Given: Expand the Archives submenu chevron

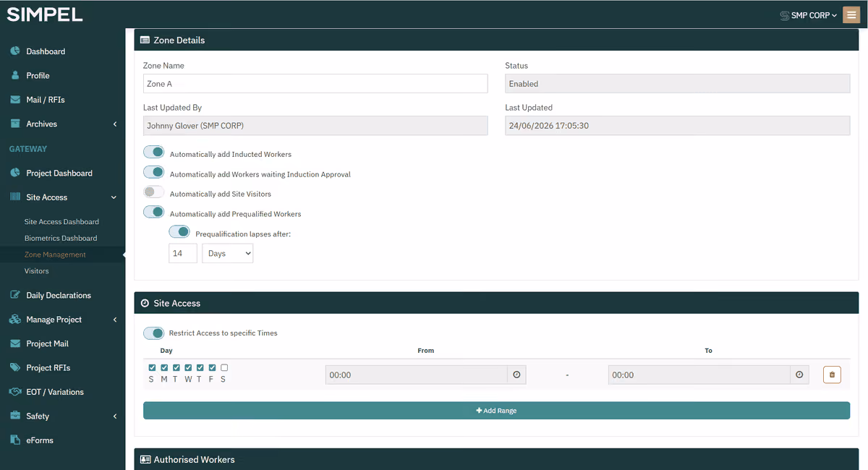Looking at the screenshot, I should click(x=115, y=124).
